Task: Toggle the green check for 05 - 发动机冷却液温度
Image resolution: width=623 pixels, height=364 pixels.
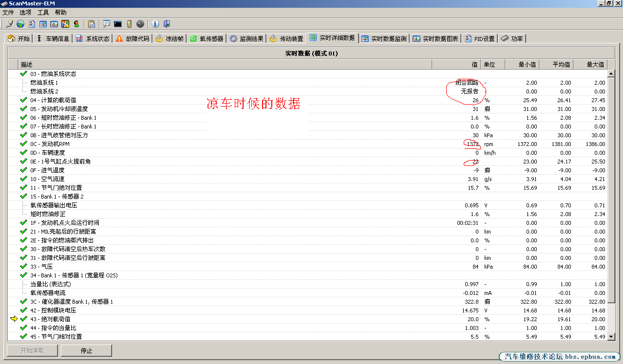Action: pyautogui.click(x=23, y=109)
